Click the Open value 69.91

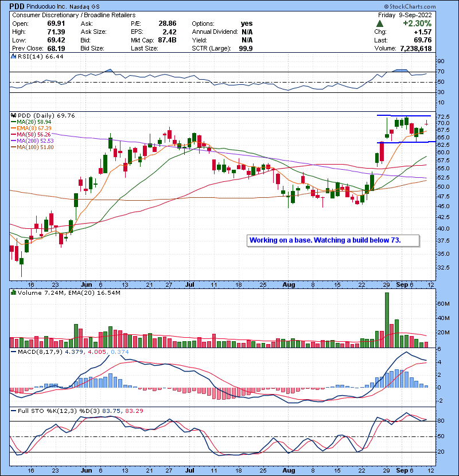[x=56, y=24]
